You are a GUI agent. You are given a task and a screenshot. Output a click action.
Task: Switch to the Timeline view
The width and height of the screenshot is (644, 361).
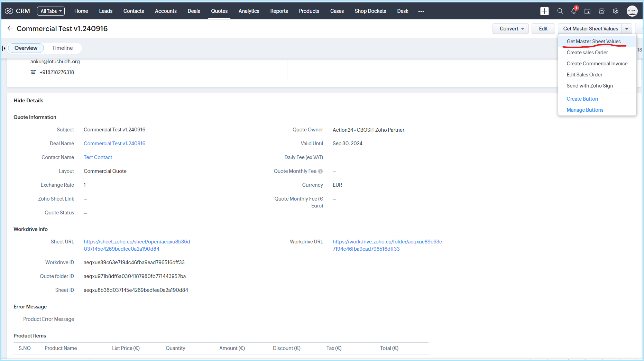pos(62,48)
